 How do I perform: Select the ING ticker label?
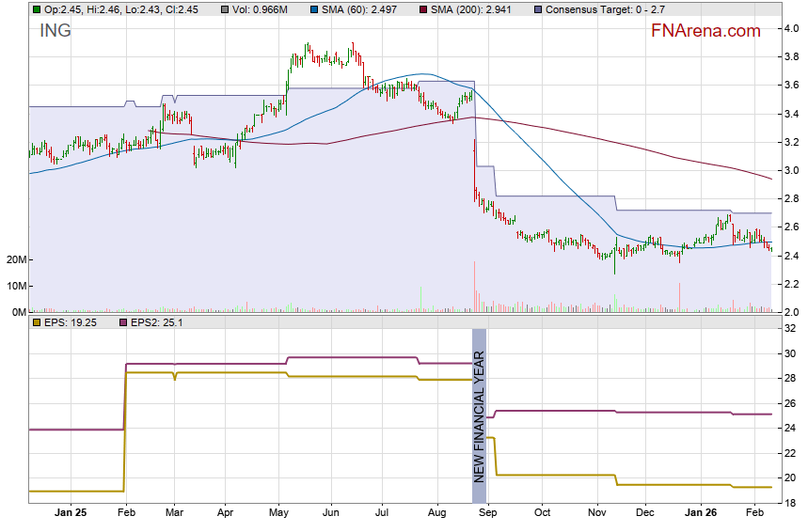coord(55,31)
